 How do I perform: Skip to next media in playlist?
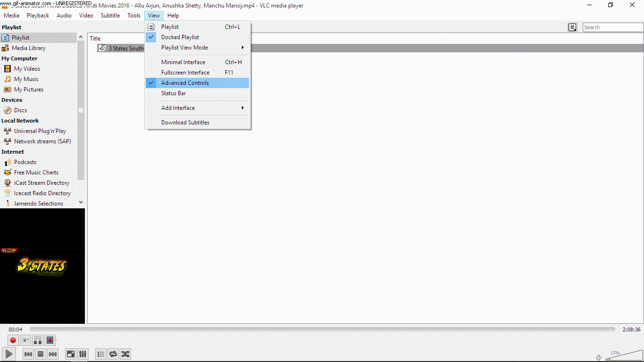point(53,354)
